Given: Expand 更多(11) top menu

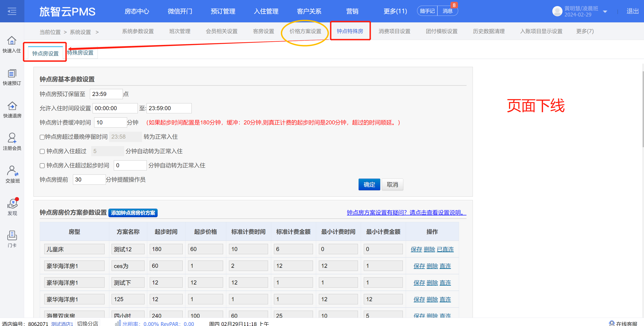Looking at the screenshot, I should (x=395, y=11).
